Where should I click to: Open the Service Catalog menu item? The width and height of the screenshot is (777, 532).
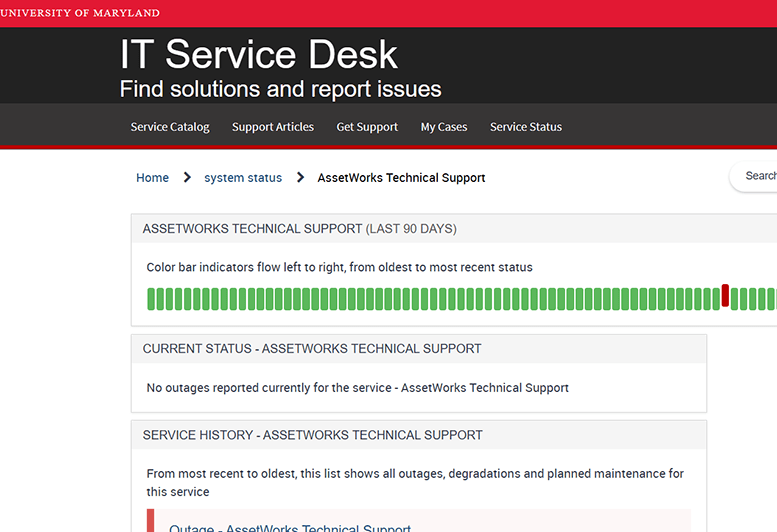point(170,127)
